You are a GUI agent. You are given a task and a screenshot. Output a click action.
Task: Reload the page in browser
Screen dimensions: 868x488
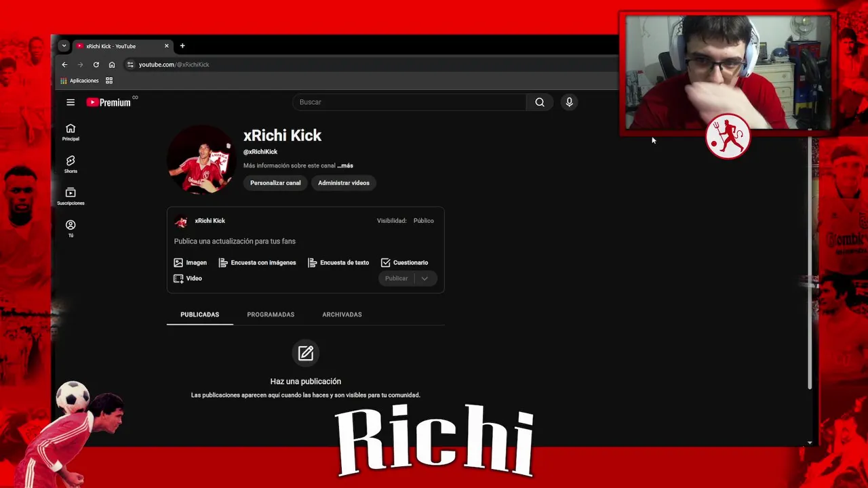pyautogui.click(x=96, y=64)
